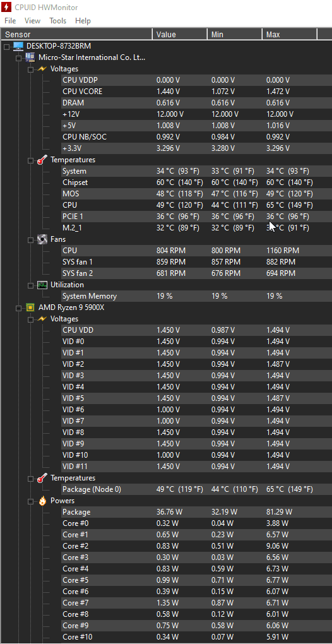332x644 pixels.
Task: Select the DESKTOP-8732BRM tree label
Action: (59, 46)
